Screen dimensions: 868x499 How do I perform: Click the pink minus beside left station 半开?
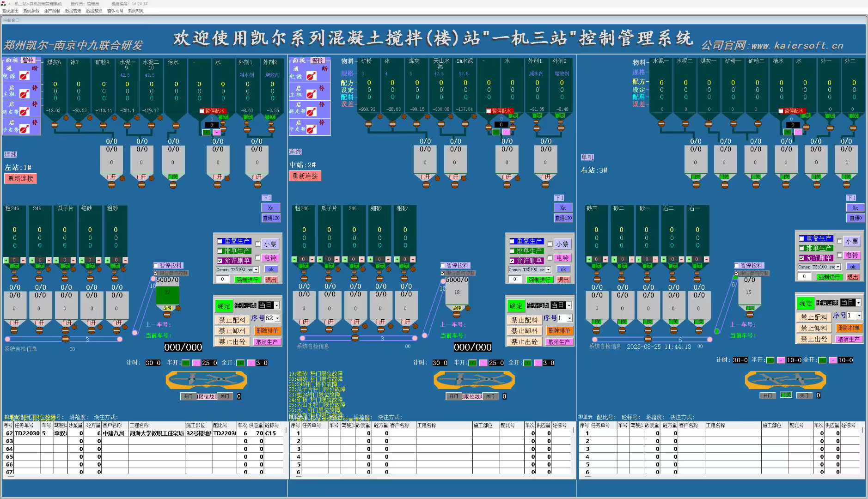click(196, 363)
